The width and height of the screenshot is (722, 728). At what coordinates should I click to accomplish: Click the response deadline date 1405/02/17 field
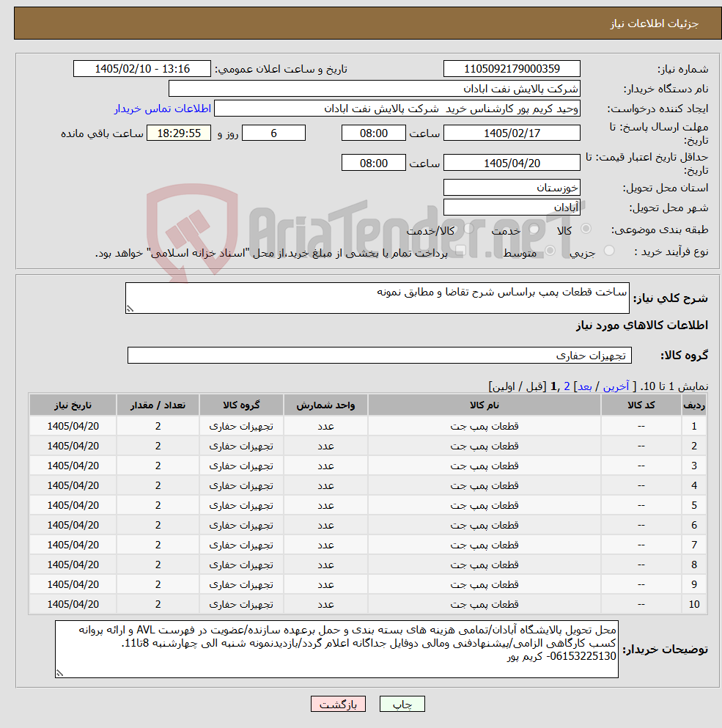pos(512,133)
